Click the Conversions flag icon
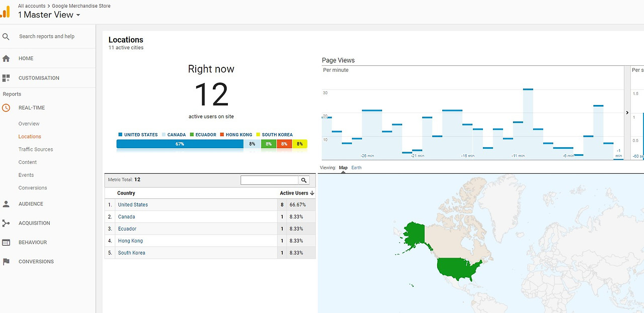 point(6,262)
